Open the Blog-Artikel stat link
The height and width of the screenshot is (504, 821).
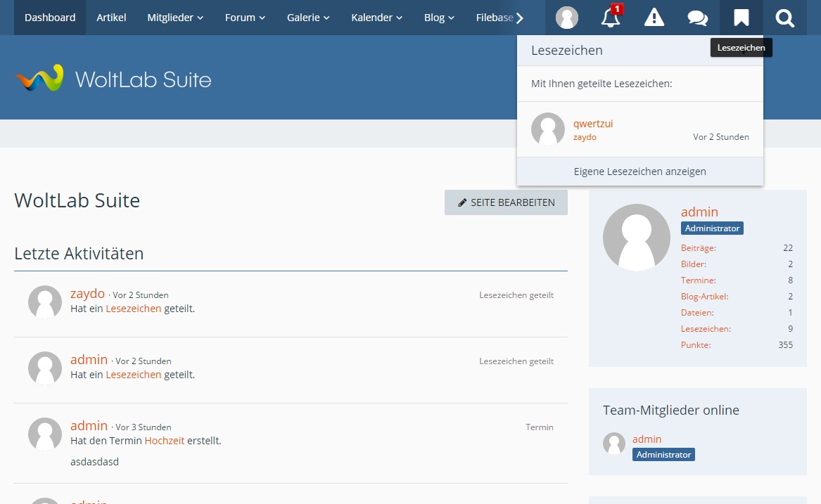[x=704, y=297]
